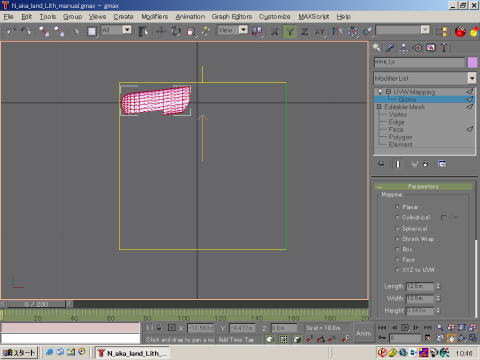Open the MAXScript menu
Viewport: 480px width, 360px height.
pos(314,16)
